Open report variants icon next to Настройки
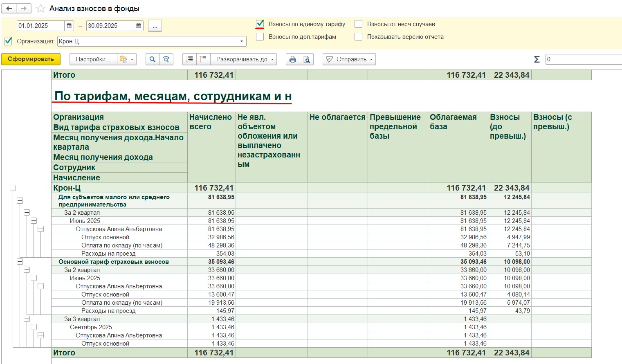 tap(126, 59)
